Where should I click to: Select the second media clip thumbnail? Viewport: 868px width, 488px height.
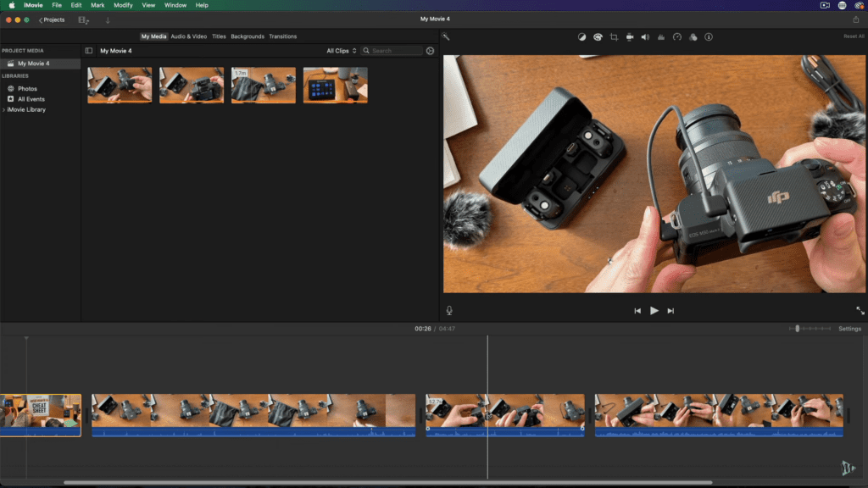click(x=192, y=86)
